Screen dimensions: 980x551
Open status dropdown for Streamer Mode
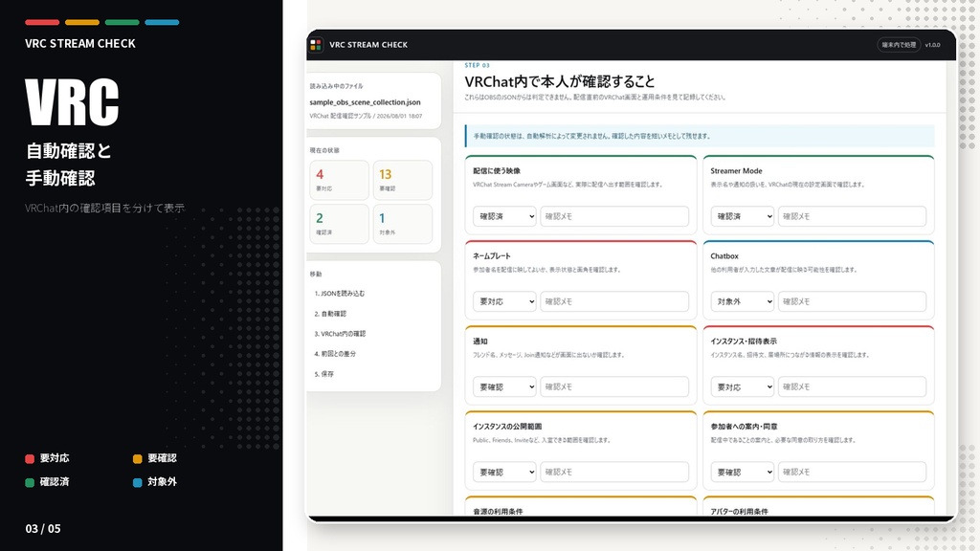click(x=742, y=216)
